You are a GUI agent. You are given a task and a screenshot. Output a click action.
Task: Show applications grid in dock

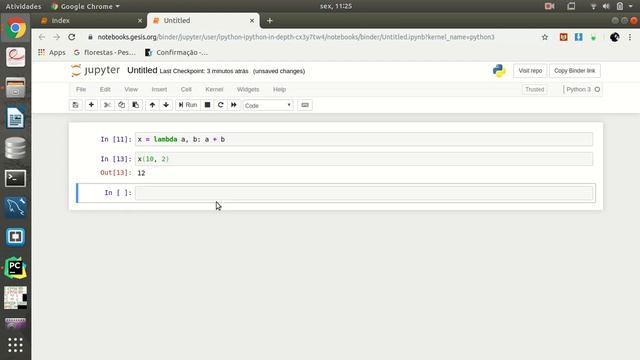[x=16, y=345]
